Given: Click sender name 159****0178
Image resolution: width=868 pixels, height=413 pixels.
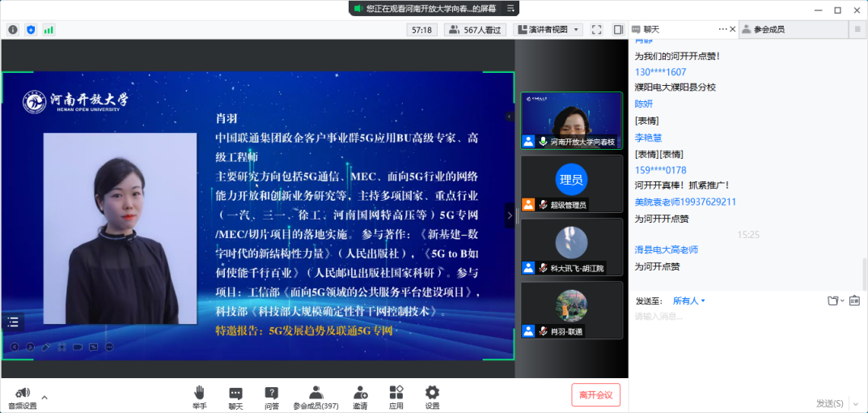Looking at the screenshot, I should click(x=660, y=170).
